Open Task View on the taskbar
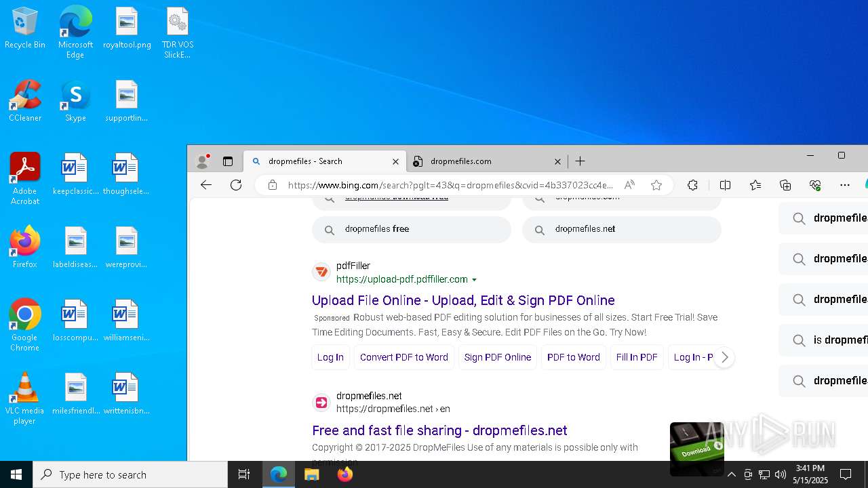The width and height of the screenshot is (868, 488). [x=244, y=474]
